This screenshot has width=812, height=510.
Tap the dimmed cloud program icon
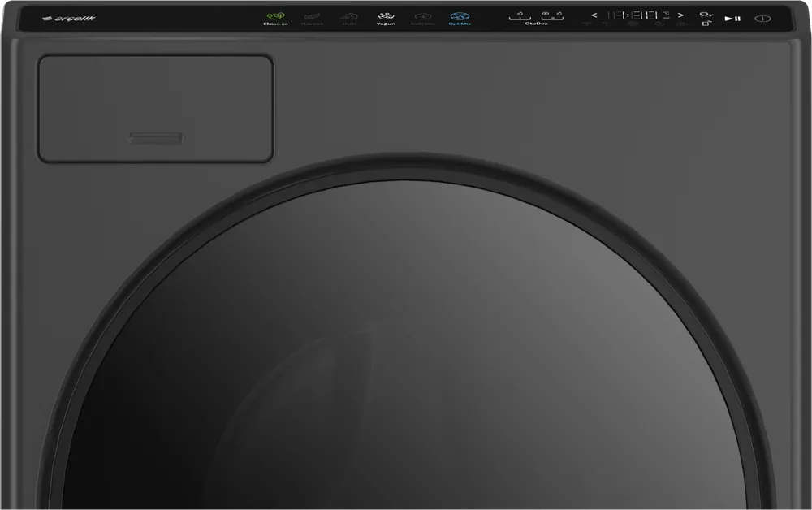349,16
